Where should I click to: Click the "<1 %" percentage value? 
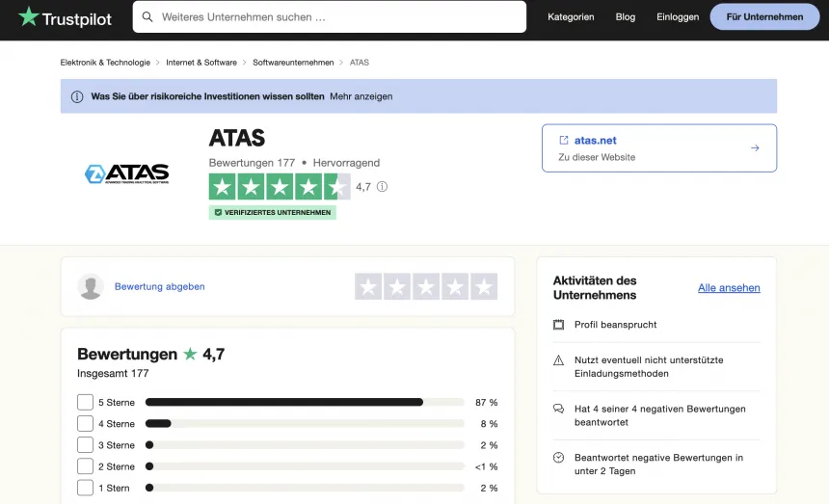click(486, 466)
